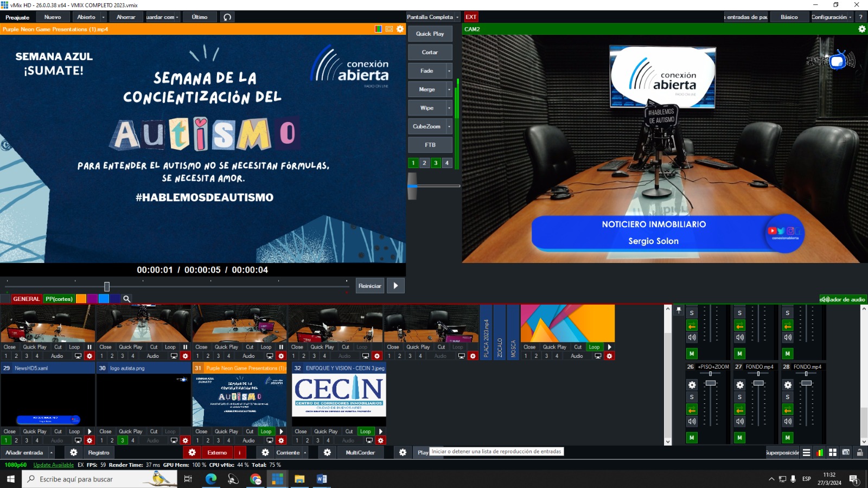Click the lock icon at bottom right
This screenshot has height=488, width=868.
point(860,452)
